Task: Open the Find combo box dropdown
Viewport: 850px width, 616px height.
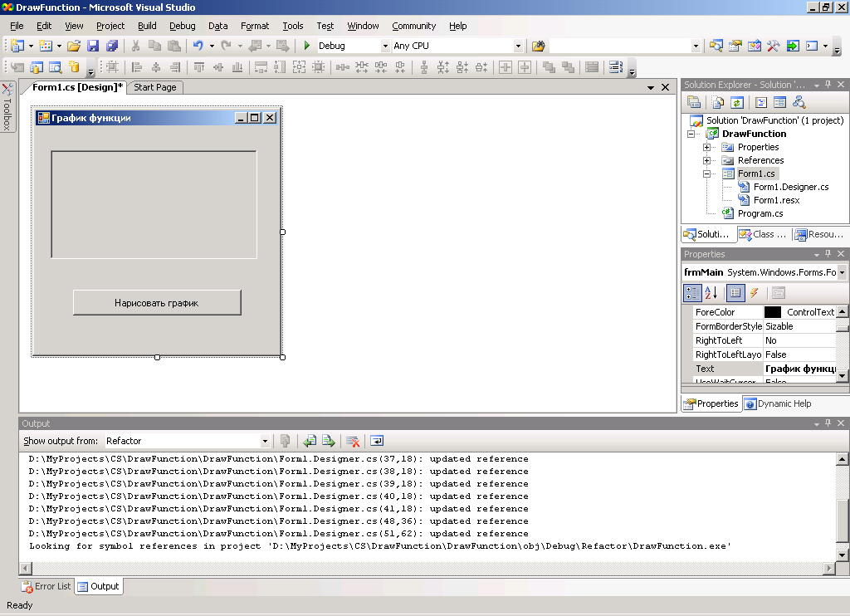Action: point(696,46)
